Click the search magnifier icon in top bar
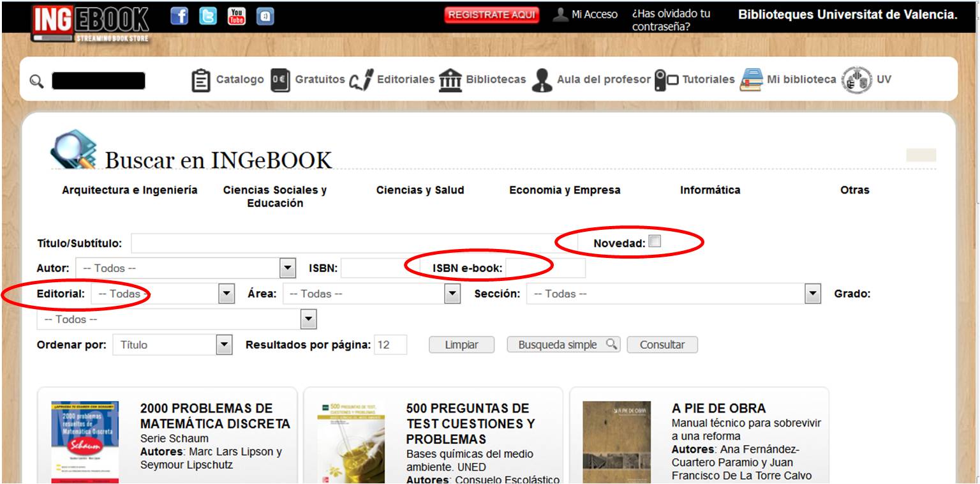Image resolution: width=980 pixels, height=484 pixels. click(x=37, y=81)
